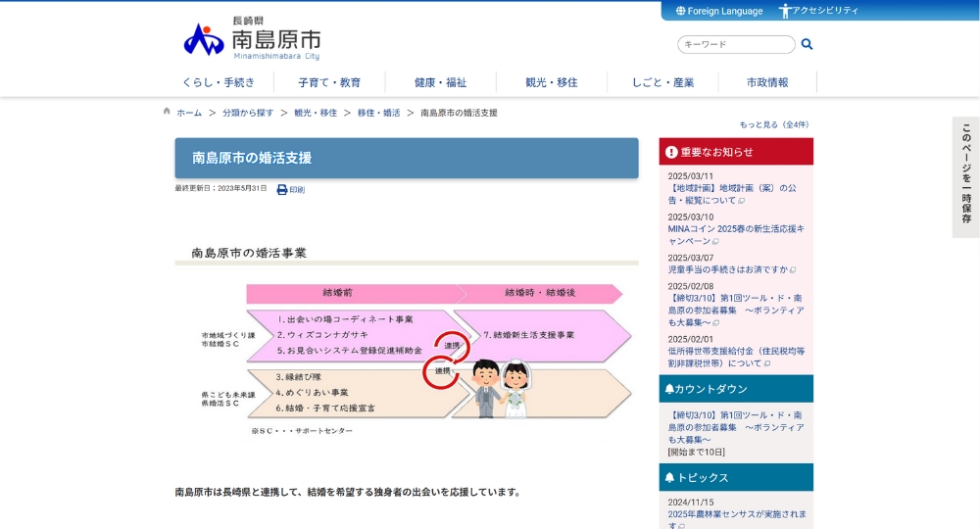Open the 地域計画（案）の公告・縦覧 notice
This screenshot has width=980, height=529.
(x=732, y=194)
